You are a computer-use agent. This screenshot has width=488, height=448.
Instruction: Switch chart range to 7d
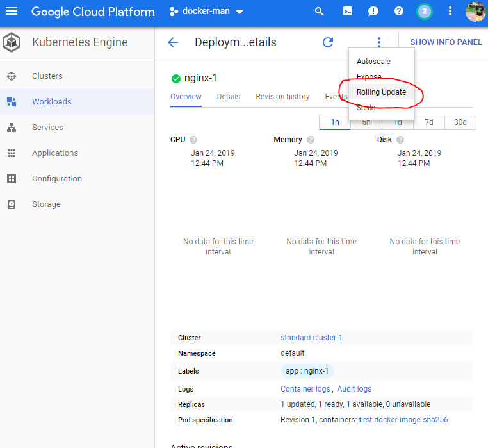point(429,122)
